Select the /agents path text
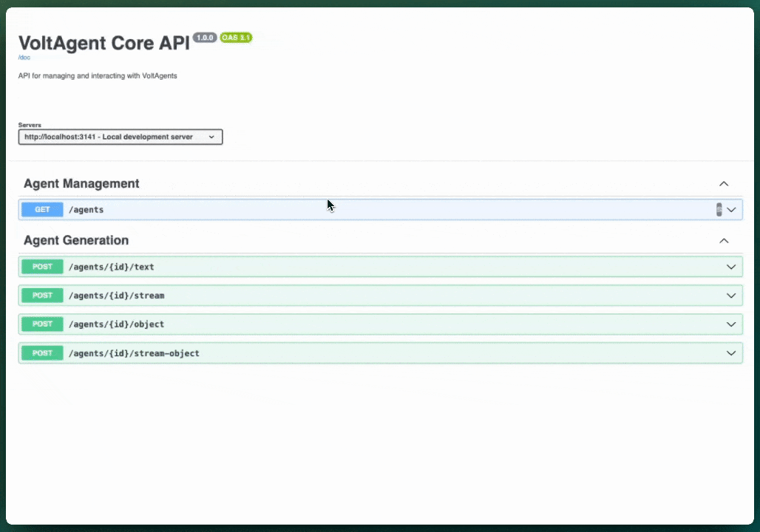The width and height of the screenshot is (760, 532). [86, 210]
